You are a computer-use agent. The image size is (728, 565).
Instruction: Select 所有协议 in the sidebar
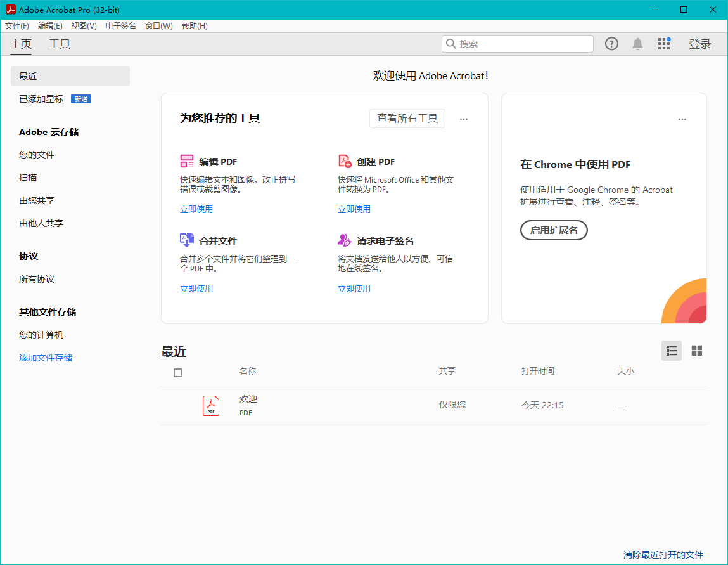pos(37,279)
